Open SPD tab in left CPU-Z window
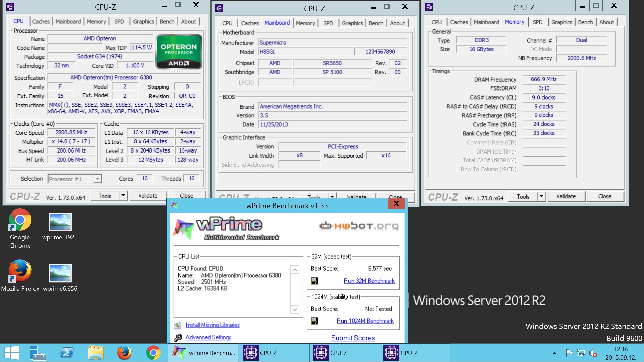The image size is (644, 362). coord(119,21)
